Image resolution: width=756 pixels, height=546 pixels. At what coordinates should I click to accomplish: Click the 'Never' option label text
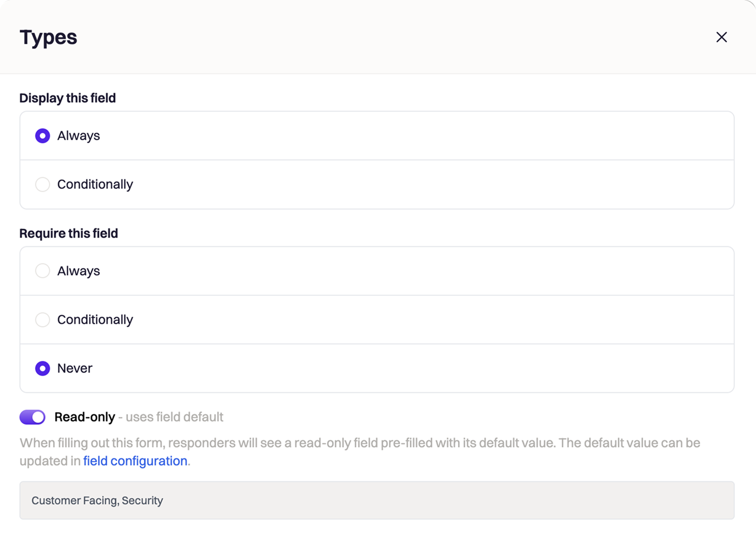pyautogui.click(x=75, y=368)
